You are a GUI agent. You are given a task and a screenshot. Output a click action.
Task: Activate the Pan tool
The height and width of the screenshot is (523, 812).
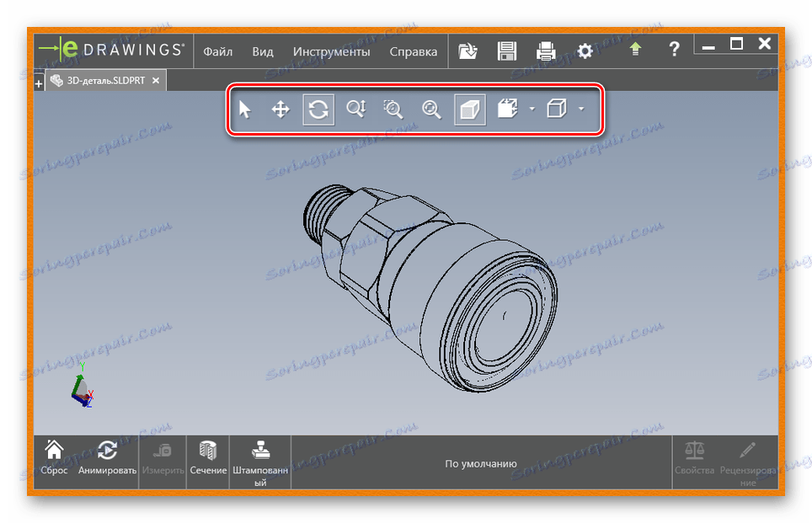[x=280, y=109]
